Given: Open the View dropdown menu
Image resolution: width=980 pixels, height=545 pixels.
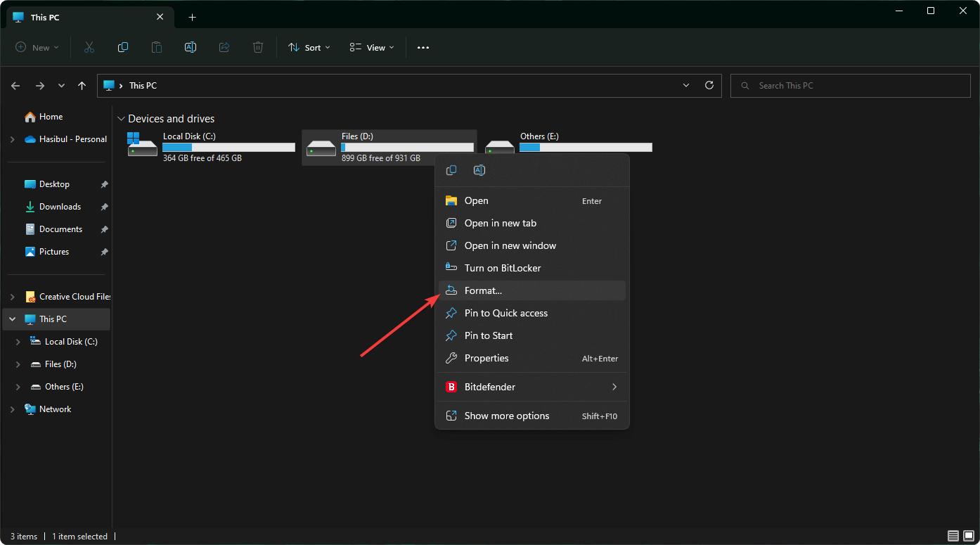Looking at the screenshot, I should [372, 47].
